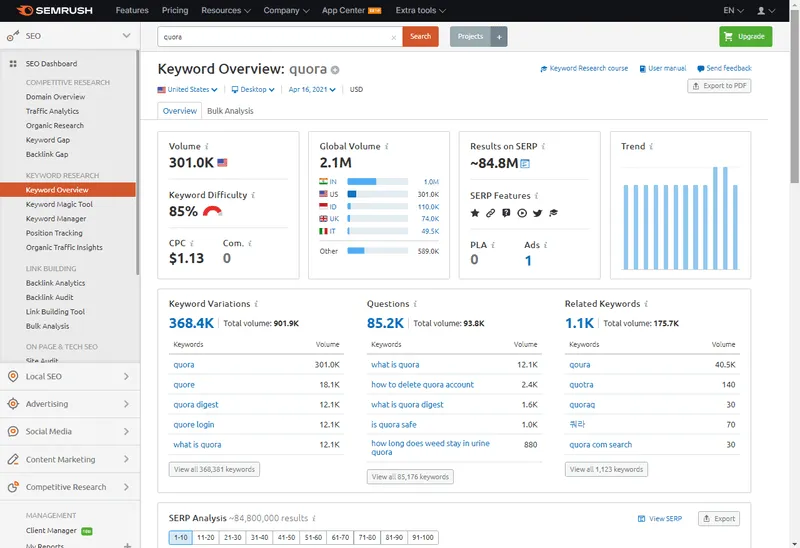Click the SEO Dashboard grid icon
This screenshot has width=800, height=548.
tap(13, 64)
